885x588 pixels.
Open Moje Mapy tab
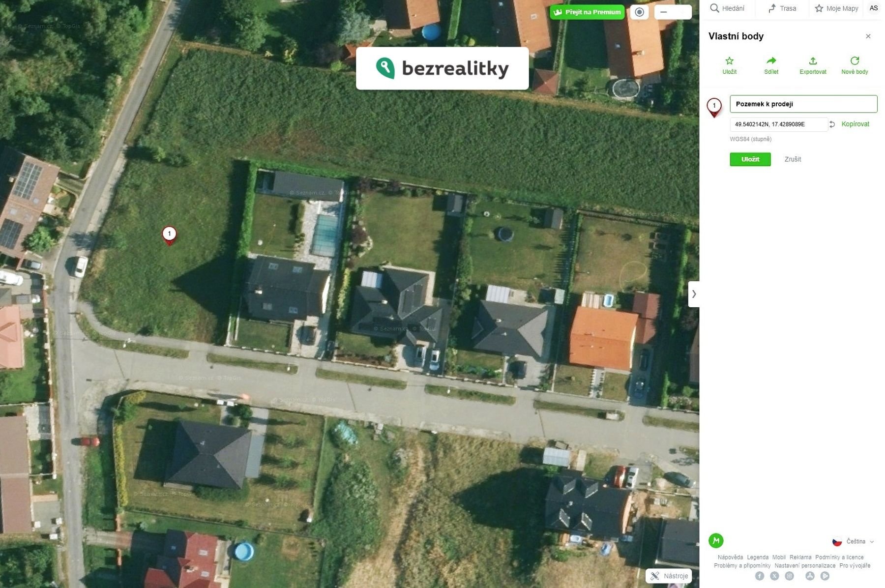pos(837,8)
